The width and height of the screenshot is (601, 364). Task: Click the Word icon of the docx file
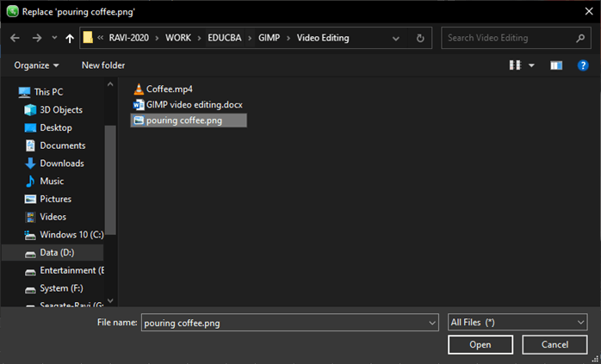pos(139,105)
